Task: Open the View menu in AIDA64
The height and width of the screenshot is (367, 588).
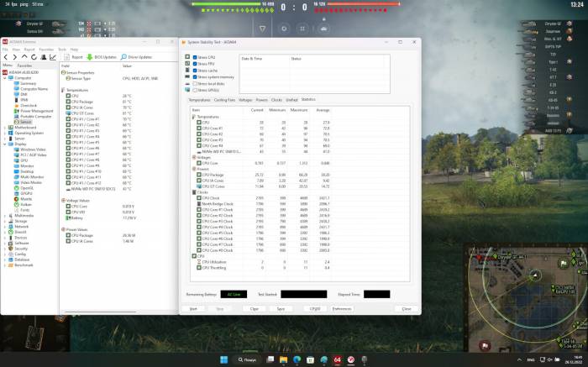Action: coord(16,49)
